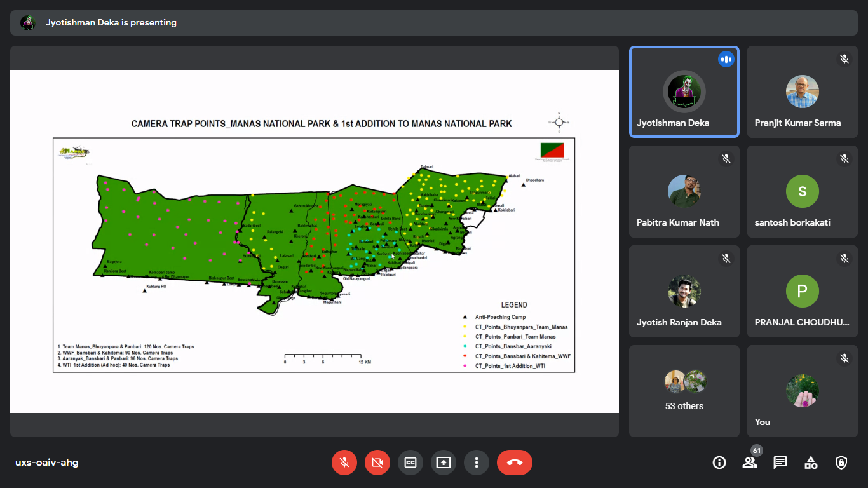Click the muted mic icon on Pabitra Kumar Nath's tile
The height and width of the screenshot is (488, 868).
726,159
